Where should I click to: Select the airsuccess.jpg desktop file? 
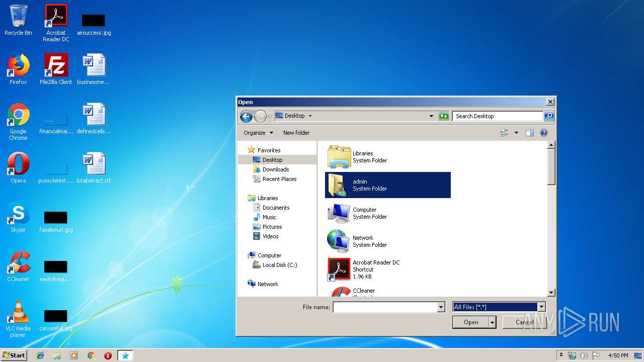pyautogui.click(x=94, y=24)
